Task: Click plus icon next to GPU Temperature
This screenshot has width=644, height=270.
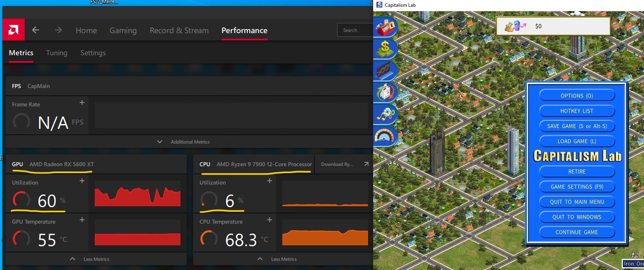Action: click(82, 220)
